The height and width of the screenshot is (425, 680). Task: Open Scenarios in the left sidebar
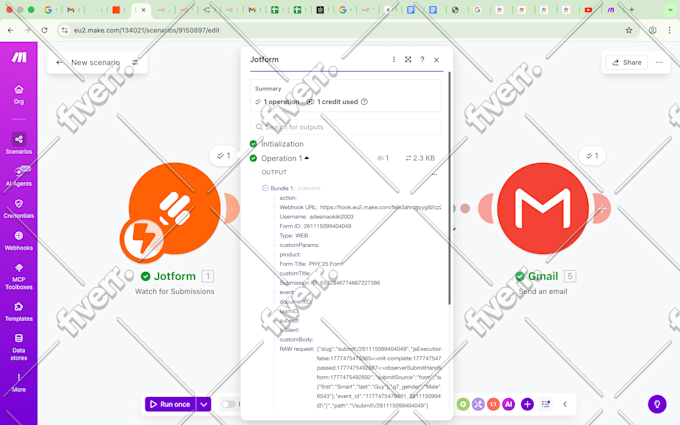(19, 144)
